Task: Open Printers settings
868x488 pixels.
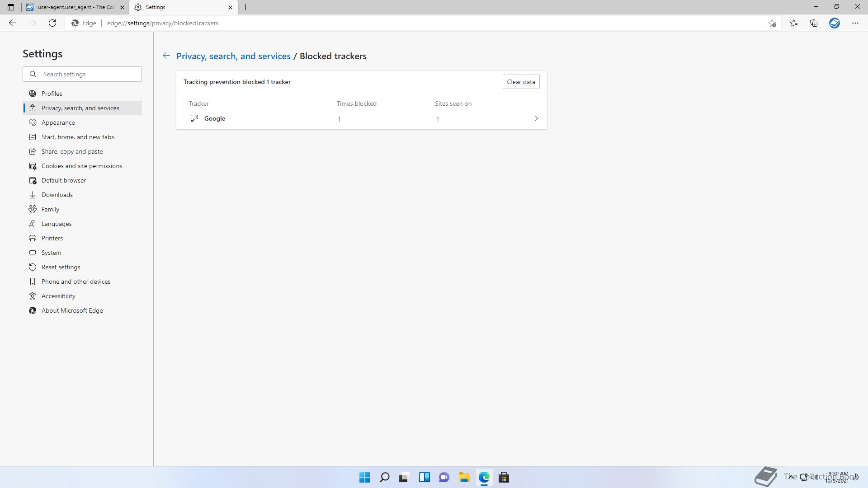Action: pos(82,238)
